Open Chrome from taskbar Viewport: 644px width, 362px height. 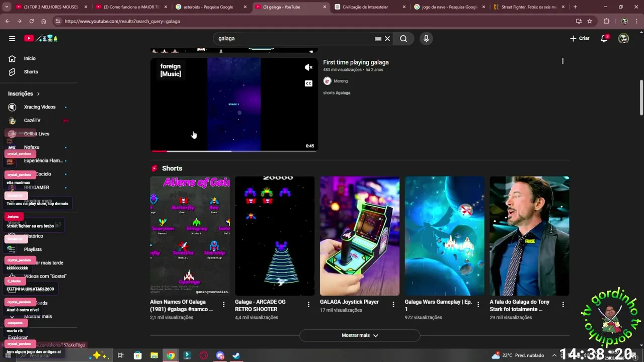pos(171,355)
